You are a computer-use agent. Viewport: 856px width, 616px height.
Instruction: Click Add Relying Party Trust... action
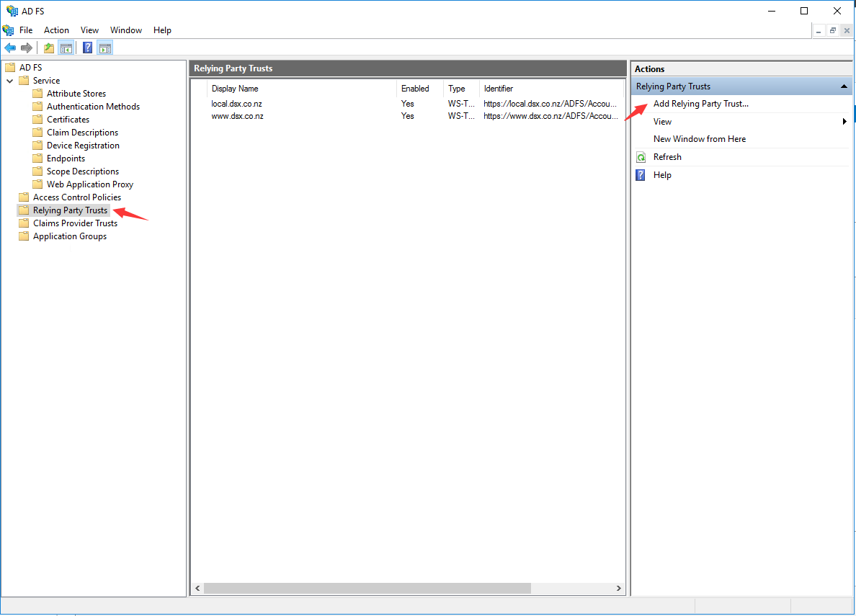click(x=700, y=104)
